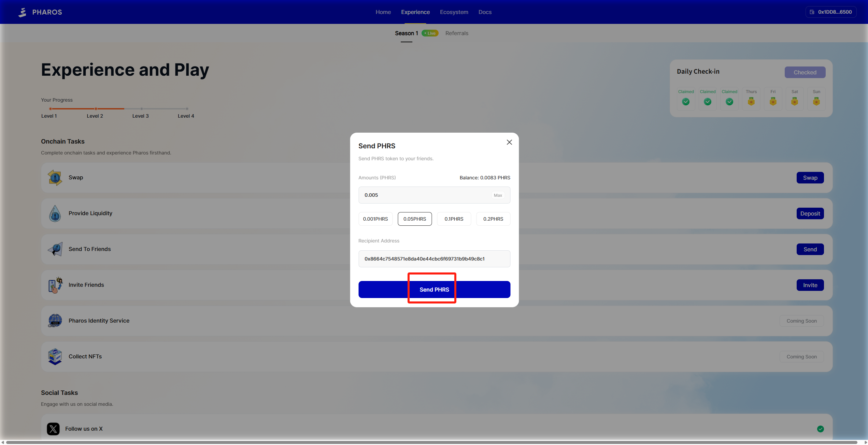Click the Invite button
This screenshot has width=868, height=445.
tap(810, 285)
